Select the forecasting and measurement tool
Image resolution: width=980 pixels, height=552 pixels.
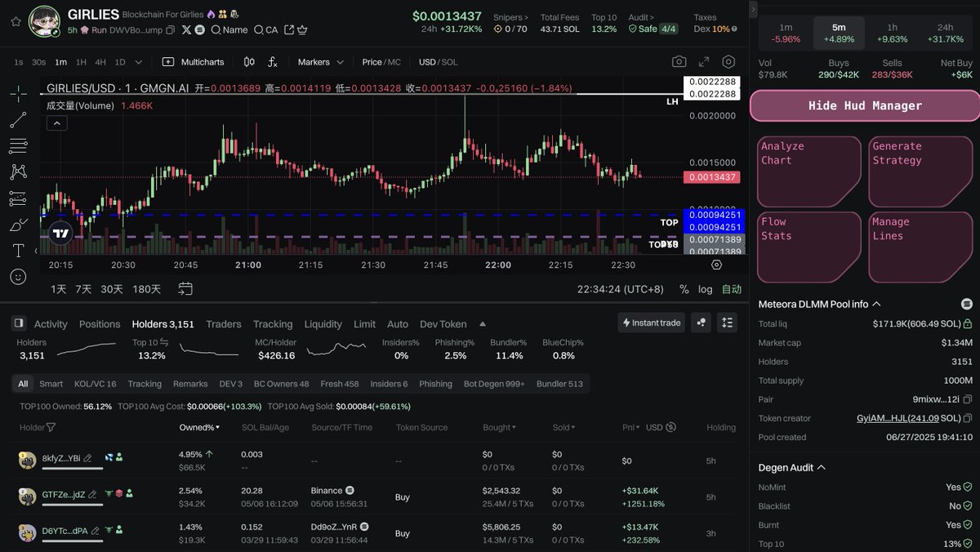point(18,198)
